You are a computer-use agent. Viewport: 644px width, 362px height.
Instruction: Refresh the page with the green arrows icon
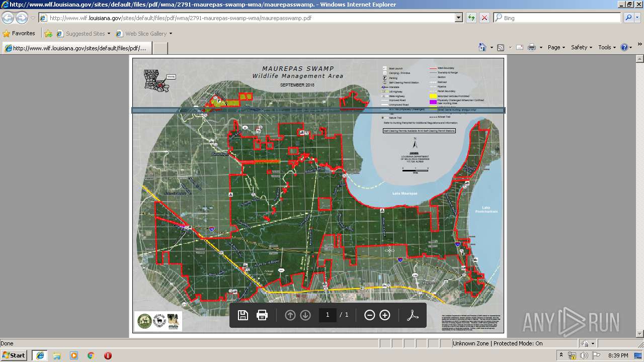(471, 18)
